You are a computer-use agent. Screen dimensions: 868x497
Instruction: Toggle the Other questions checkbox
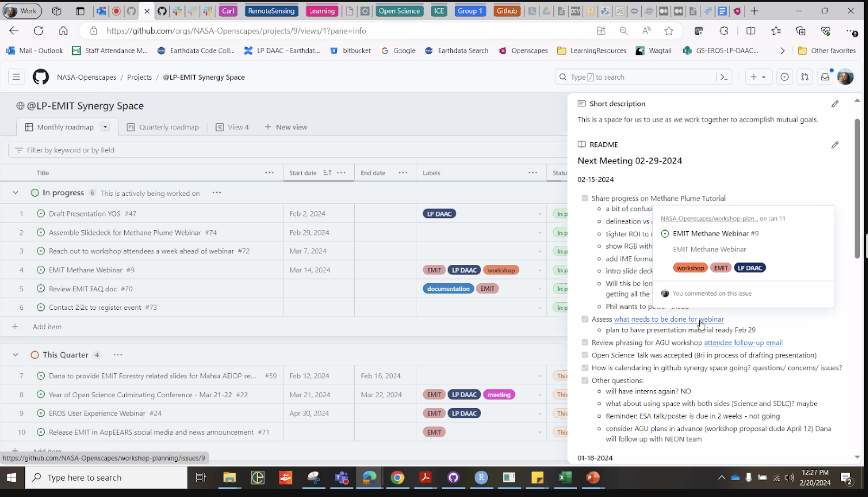584,380
